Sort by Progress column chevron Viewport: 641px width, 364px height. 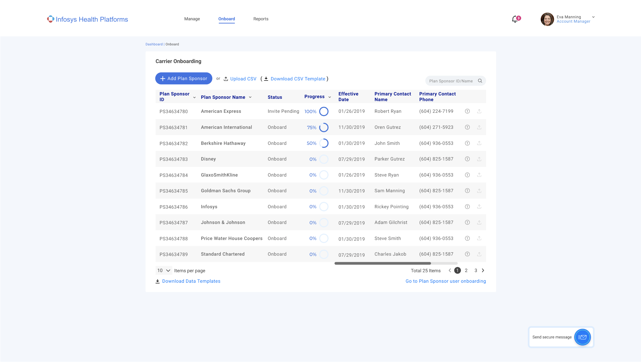click(329, 97)
